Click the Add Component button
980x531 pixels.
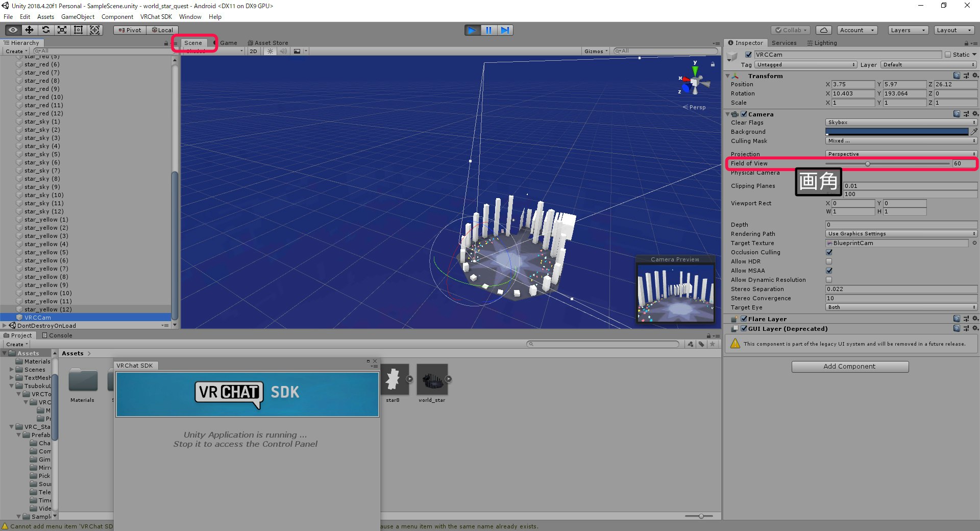pos(850,367)
